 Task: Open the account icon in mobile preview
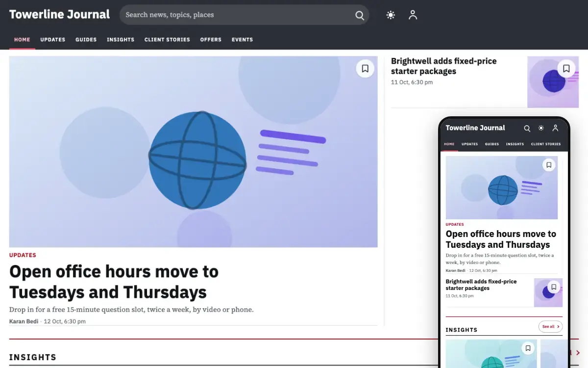[x=555, y=128]
